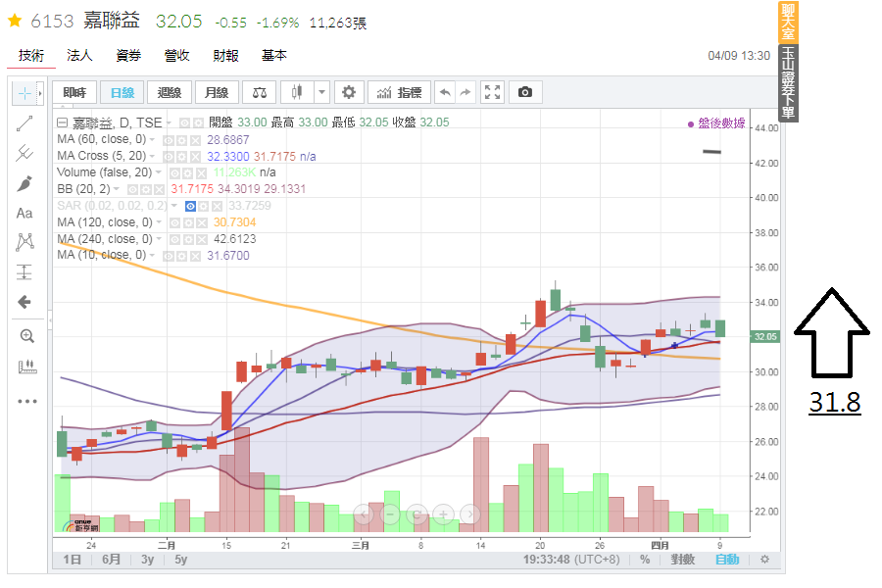Redo the last chart action
This screenshot has height=588, width=882.
coord(465,92)
